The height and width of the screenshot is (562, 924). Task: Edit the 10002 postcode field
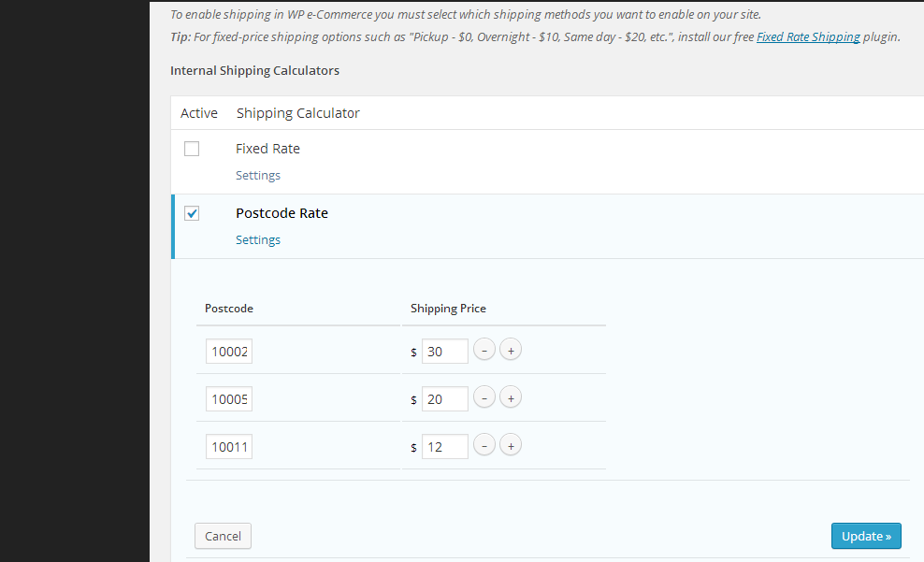coord(229,352)
